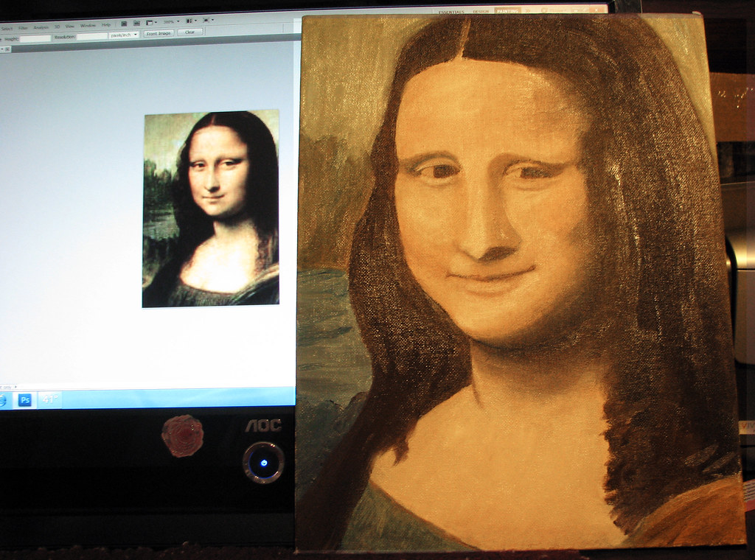Open the Select menu in Photoshop

coord(7,29)
